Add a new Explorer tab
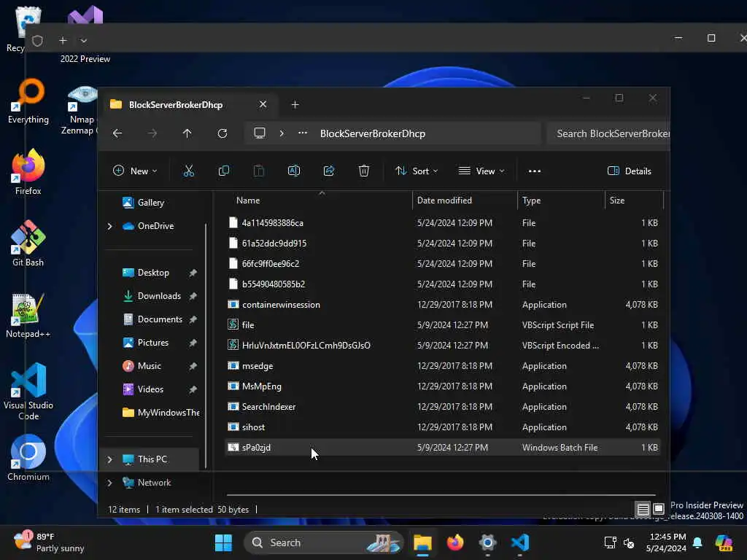 (x=295, y=105)
